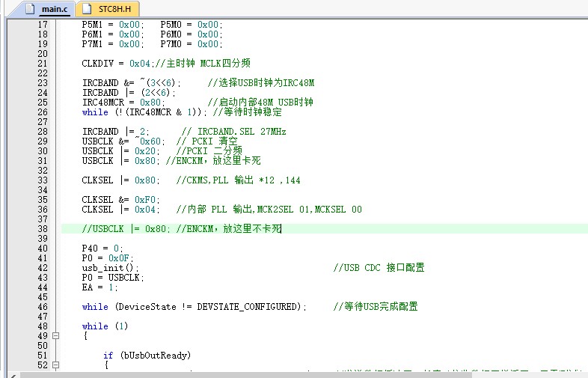Click the 'EA = 1' statement
The height and width of the screenshot is (378, 588).
(x=99, y=287)
